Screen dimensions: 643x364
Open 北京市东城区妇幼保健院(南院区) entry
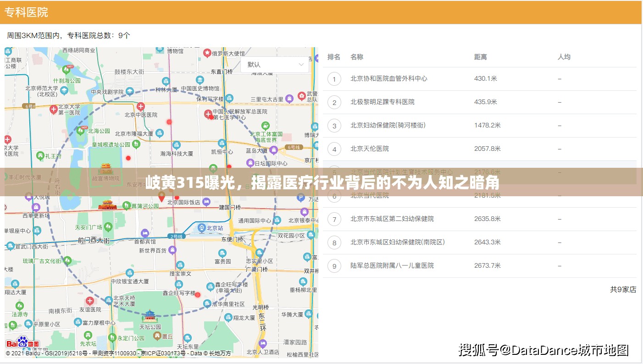pos(398,242)
